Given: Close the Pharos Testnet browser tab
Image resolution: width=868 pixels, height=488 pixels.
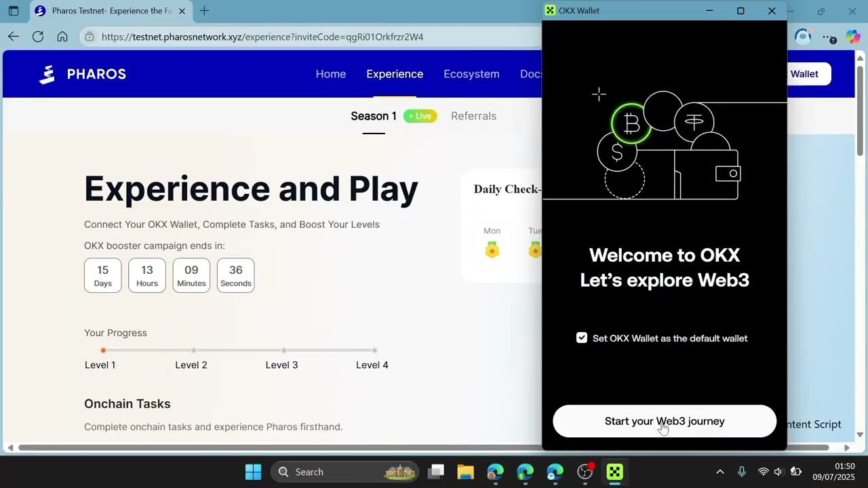Looking at the screenshot, I should (x=182, y=11).
